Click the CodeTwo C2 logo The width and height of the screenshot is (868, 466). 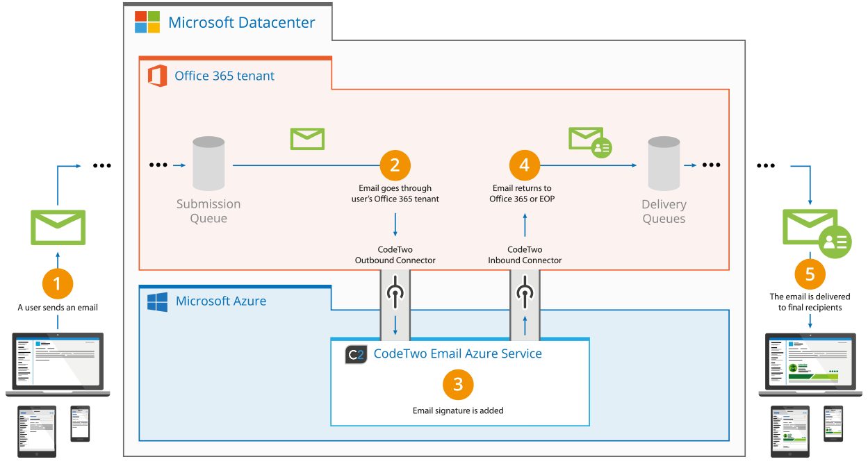pos(355,354)
